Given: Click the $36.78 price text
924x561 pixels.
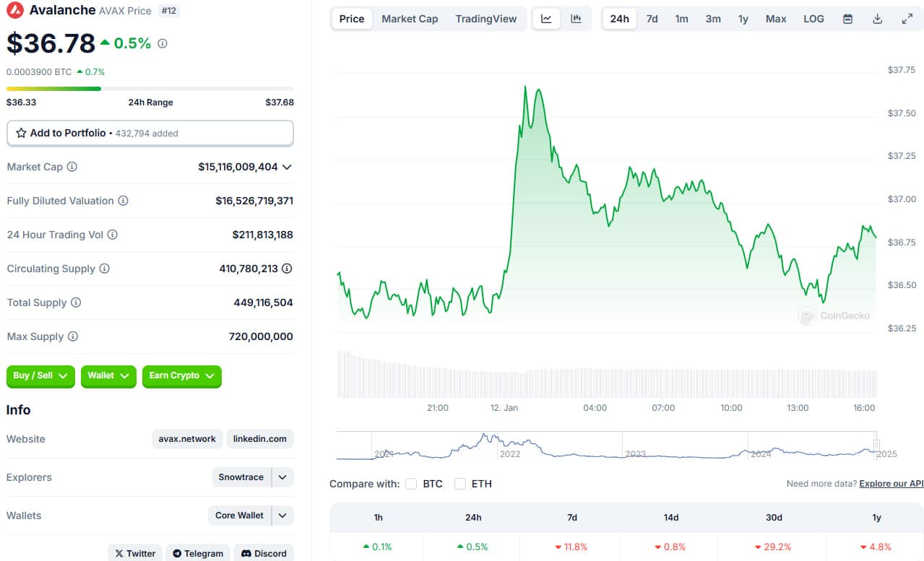Looking at the screenshot, I should 51,43.
